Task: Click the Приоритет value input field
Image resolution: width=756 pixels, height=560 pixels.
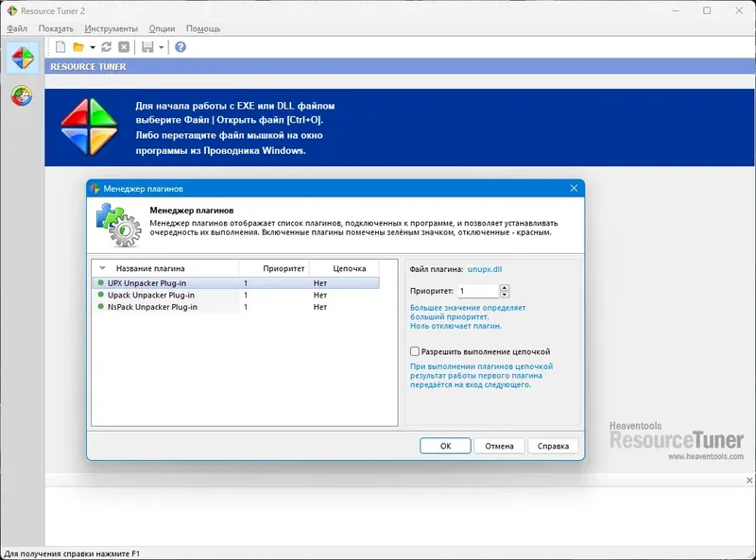Action: (x=478, y=291)
